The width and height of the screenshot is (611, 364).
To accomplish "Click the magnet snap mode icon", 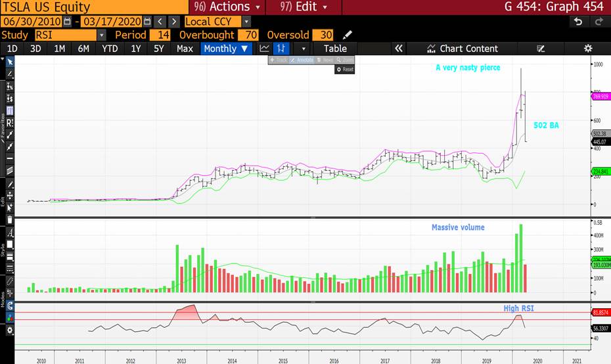I will coord(10,306).
